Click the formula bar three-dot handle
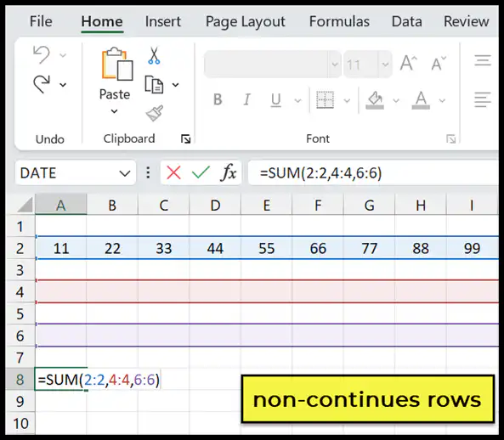 click(x=148, y=172)
